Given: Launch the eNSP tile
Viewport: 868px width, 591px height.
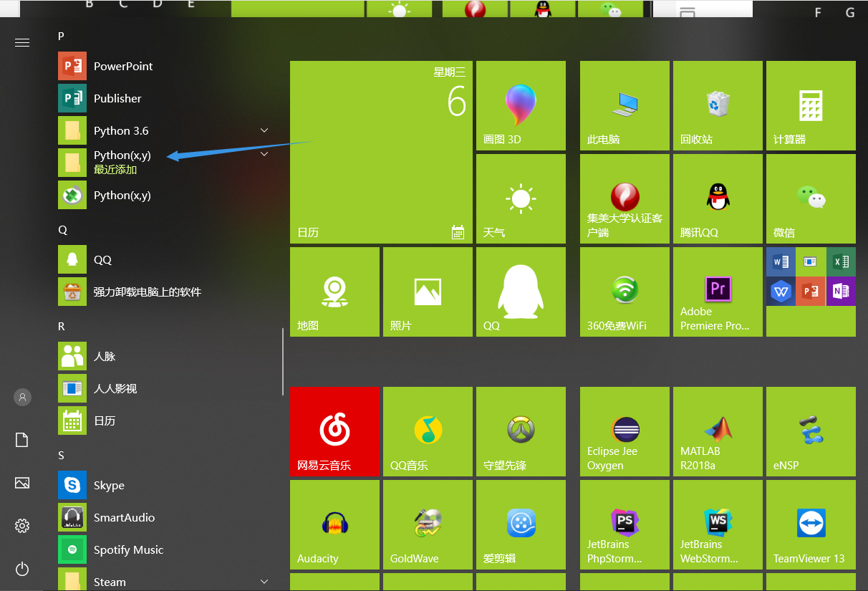Looking at the screenshot, I should 811,431.
